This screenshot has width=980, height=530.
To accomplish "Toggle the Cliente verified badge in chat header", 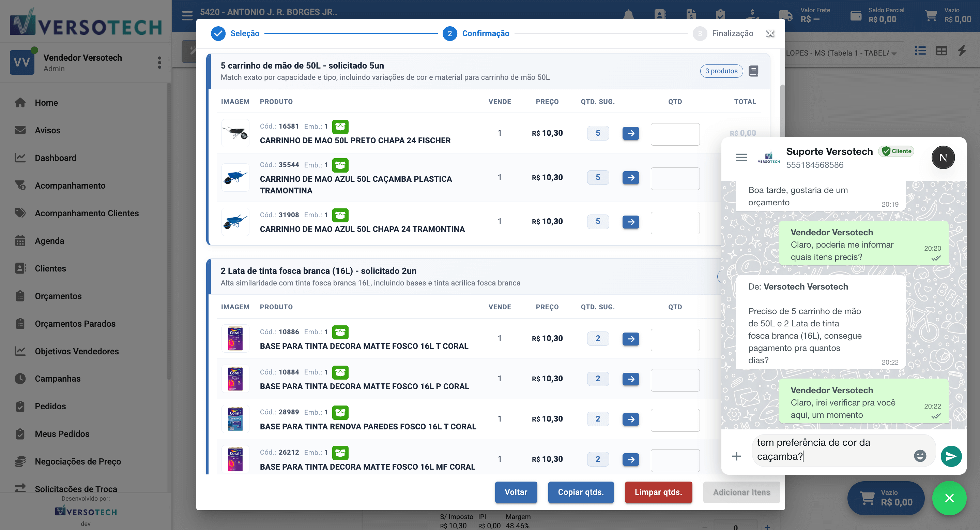I will point(896,151).
